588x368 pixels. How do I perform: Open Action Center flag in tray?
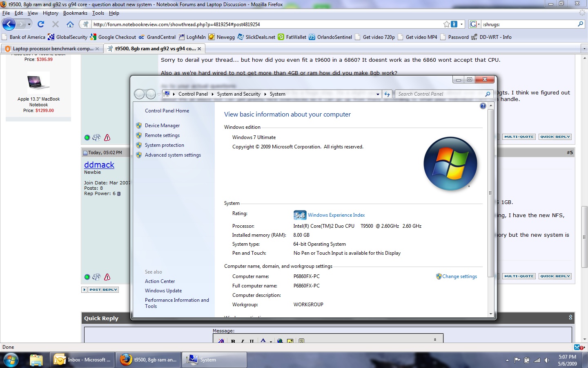pyautogui.click(x=517, y=360)
